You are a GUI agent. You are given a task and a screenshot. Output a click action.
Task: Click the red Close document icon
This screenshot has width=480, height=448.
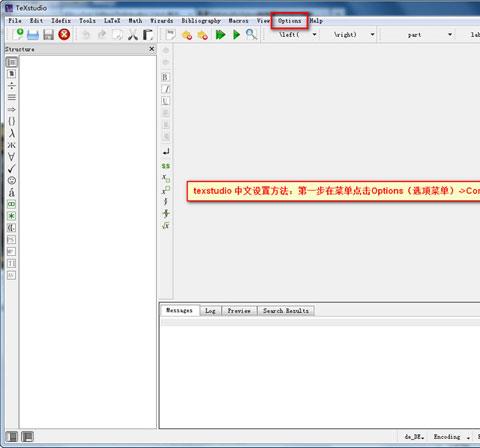64,34
